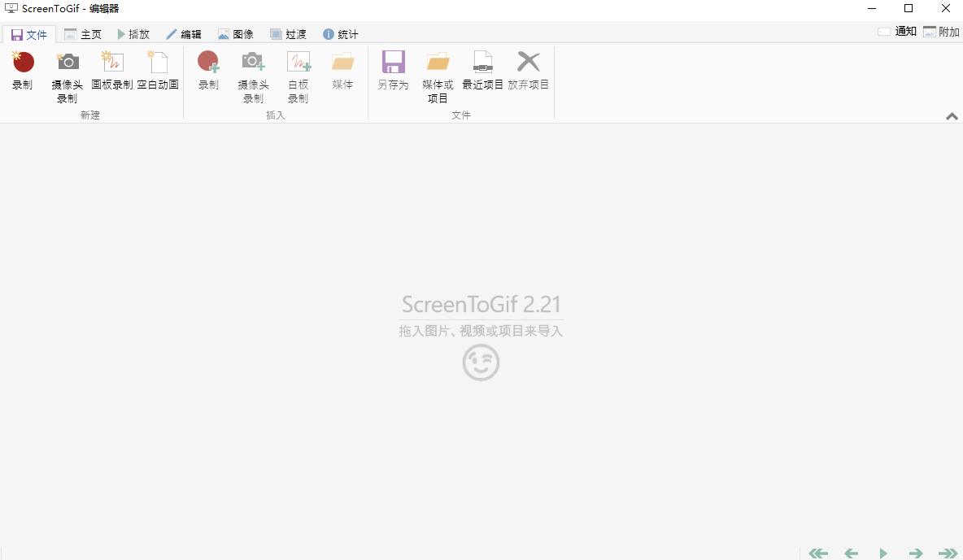This screenshot has height=560, width=963.
Task: Open notifications (通知) button
Action: coord(897,32)
